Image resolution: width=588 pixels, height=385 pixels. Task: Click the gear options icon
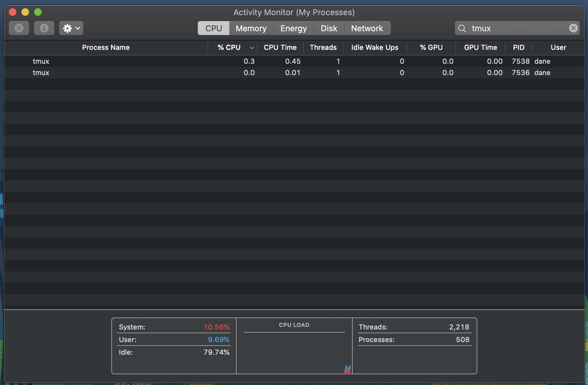[67, 28]
